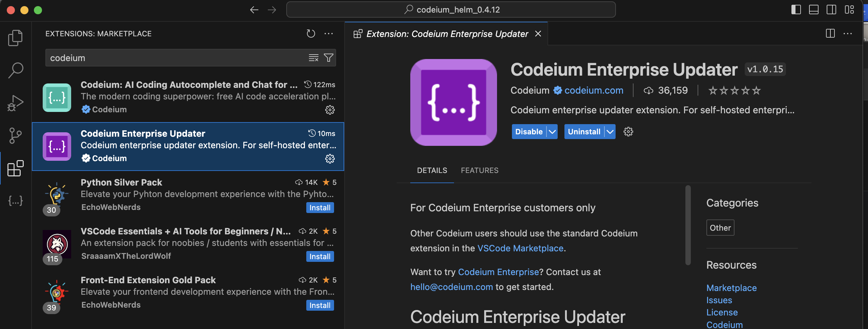Expand the Uninstall button dropdown arrow
This screenshot has width=868, height=329.
(x=610, y=132)
